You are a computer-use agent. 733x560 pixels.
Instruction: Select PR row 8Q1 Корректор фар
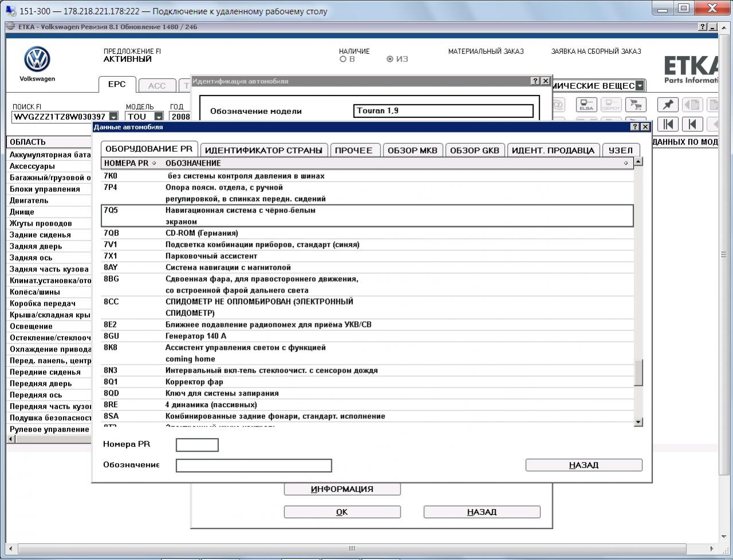367,382
